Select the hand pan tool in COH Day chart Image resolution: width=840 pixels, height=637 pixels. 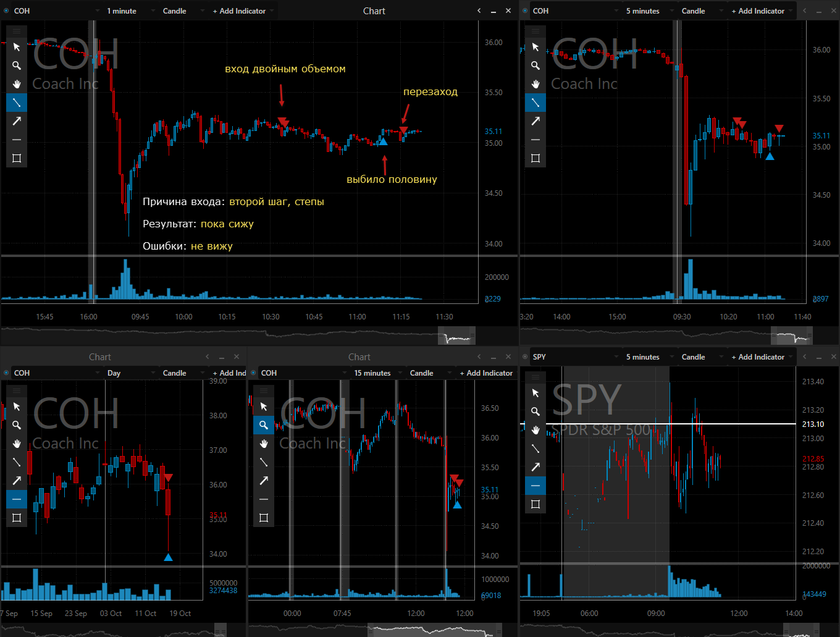[17, 444]
